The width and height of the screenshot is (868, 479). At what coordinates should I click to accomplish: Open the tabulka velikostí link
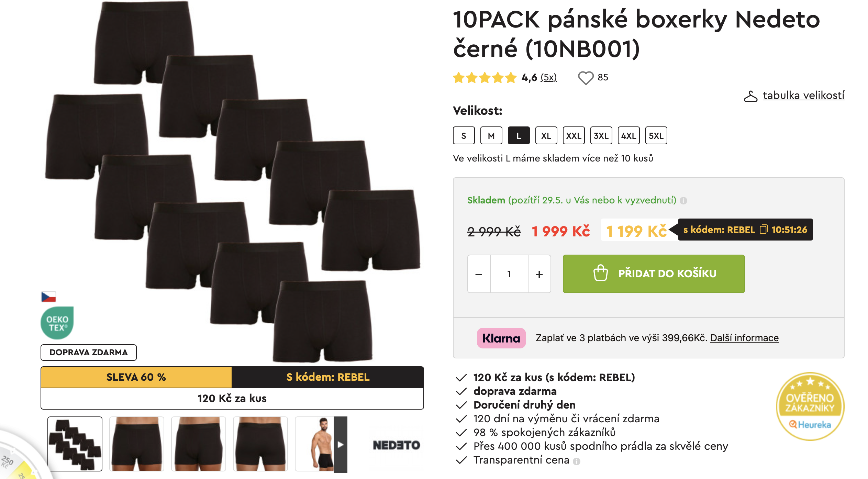[803, 96]
